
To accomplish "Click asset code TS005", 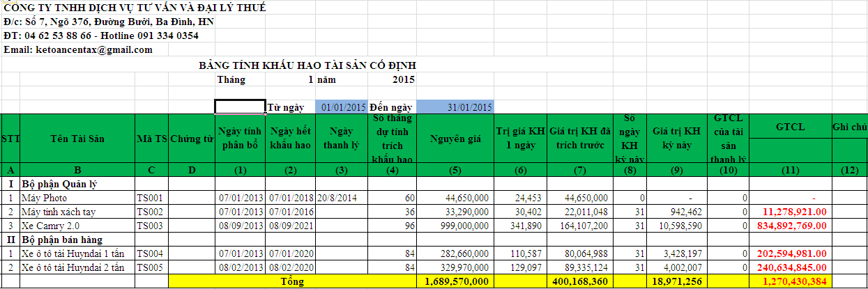I will pos(151,267).
